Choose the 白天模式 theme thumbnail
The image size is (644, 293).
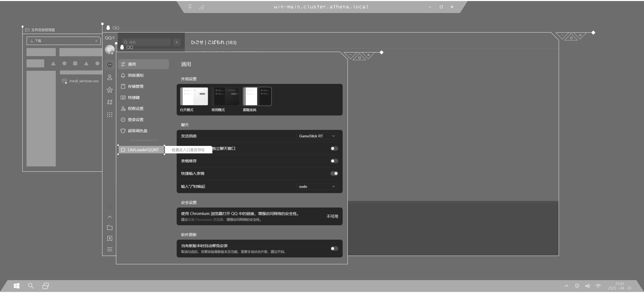(x=194, y=96)
